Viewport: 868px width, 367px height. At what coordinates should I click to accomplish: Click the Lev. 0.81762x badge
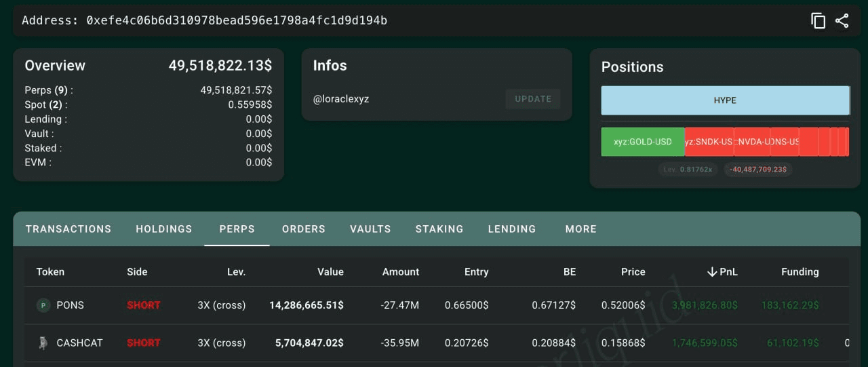click(688, 170)
